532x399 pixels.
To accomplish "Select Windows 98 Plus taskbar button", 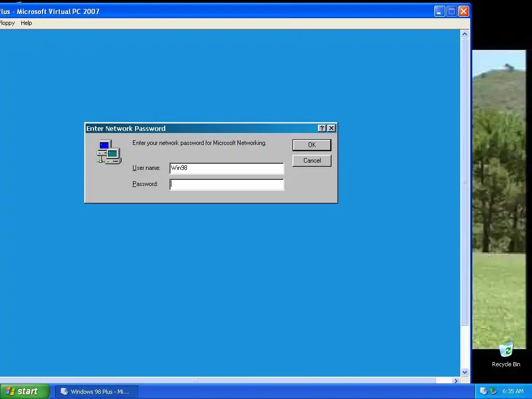I will (x=97, y=392).
